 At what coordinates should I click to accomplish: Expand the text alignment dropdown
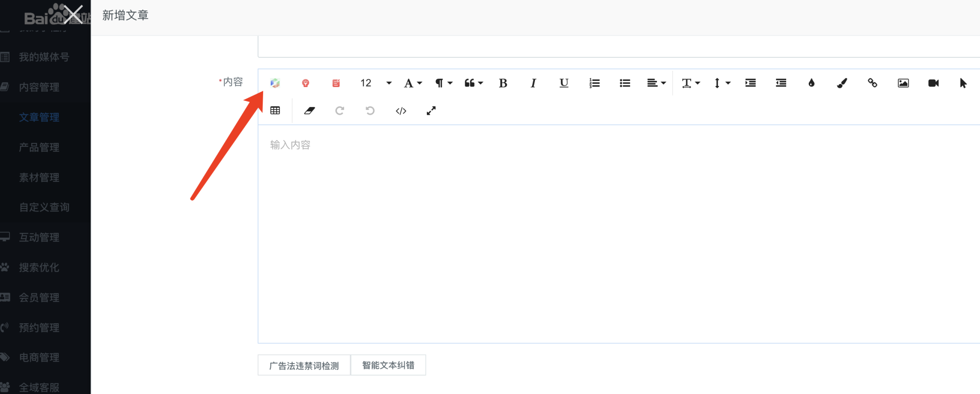tap(656, 83)
